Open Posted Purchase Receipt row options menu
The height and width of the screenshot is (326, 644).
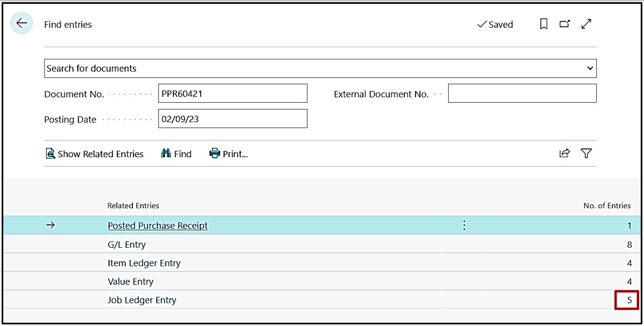(x=464, y=225)
